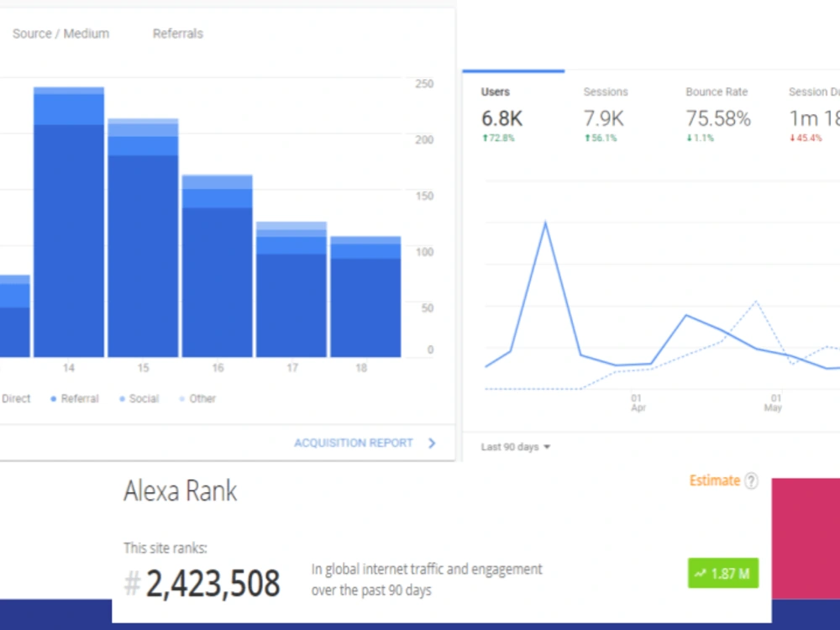This screenshot has height=630, width=840.
Task: Click the 7.9K sessions value
Action: click(604, 118)
